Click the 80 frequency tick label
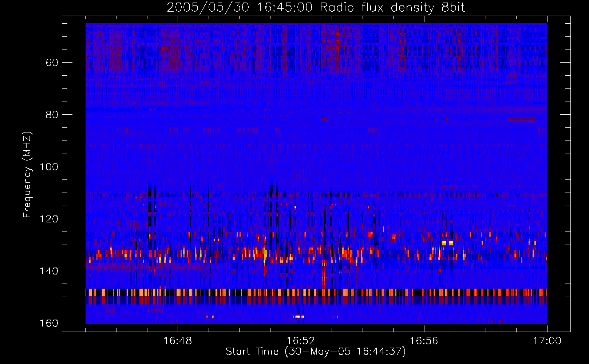Viewport: 589px width, 364px height. click(52, 115)
